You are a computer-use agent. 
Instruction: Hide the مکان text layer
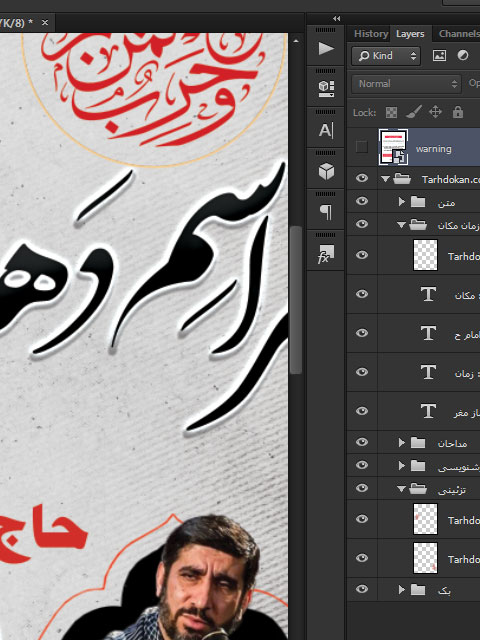click(362, 294)
